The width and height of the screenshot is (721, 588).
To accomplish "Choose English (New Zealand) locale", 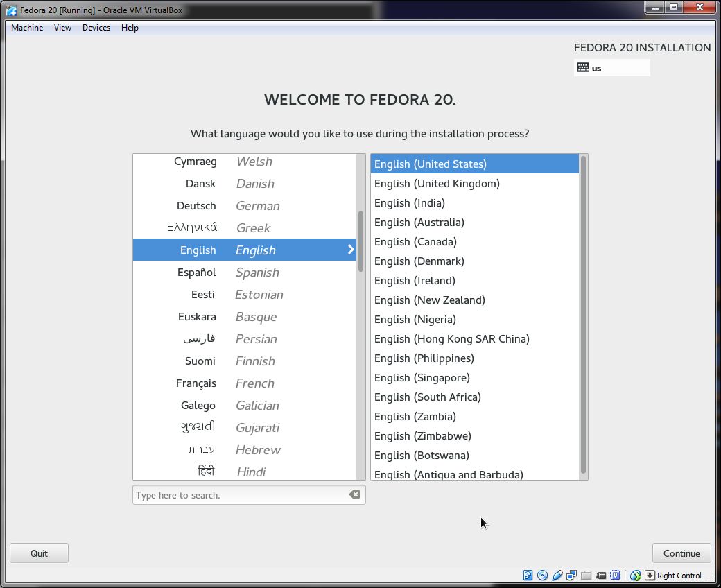I will point(474,300).
